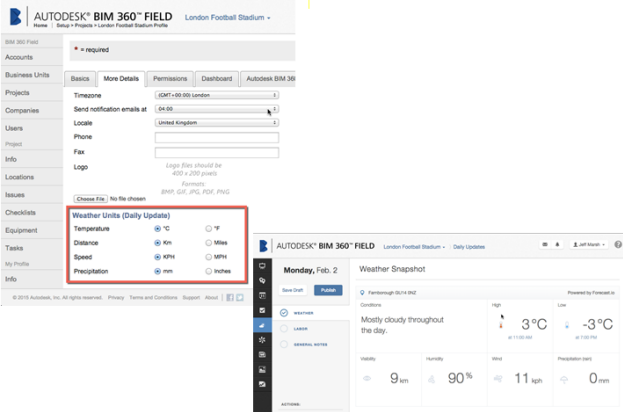Click the wind icon beside 11 kph
This screenshot has height=412, width=623.
point(498,379)
